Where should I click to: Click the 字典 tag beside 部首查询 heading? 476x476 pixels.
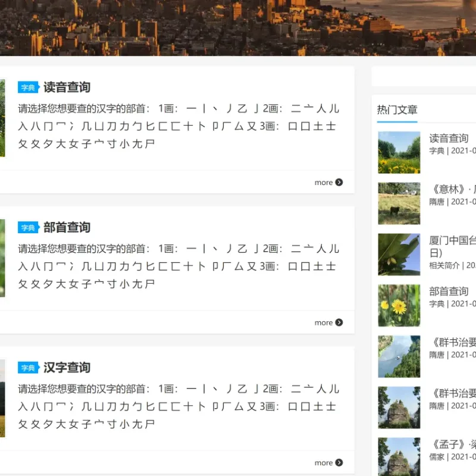coord(29,227)
